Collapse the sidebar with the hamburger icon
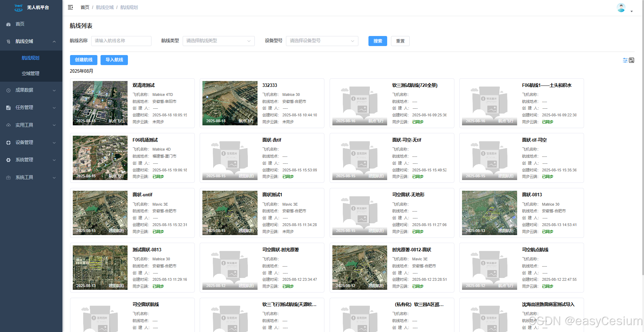Screen dimensions: 644x332 click(70, 7)
